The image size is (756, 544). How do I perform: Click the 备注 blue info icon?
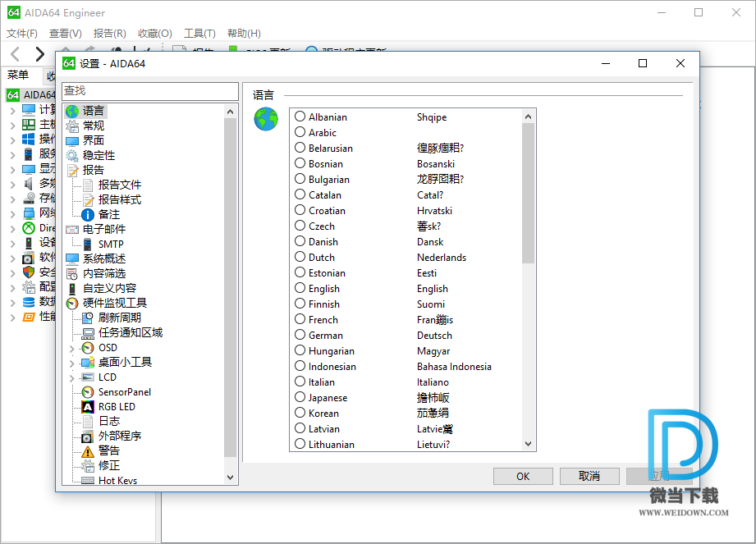pos(88,215)
